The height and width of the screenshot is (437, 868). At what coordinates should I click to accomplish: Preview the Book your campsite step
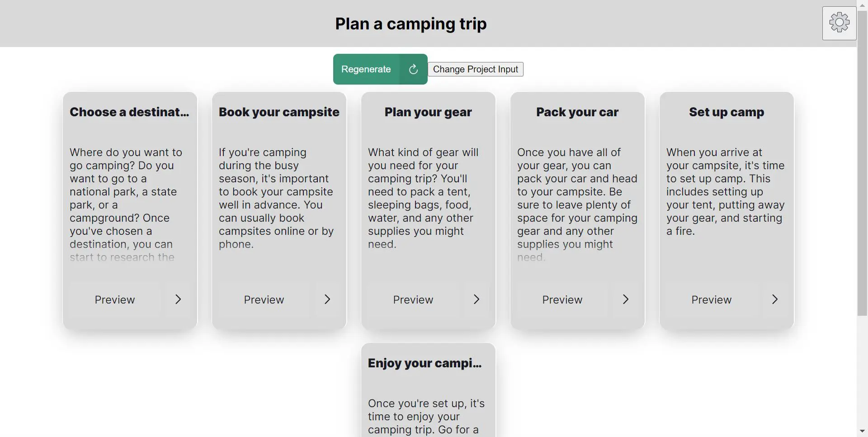[264, 300]
